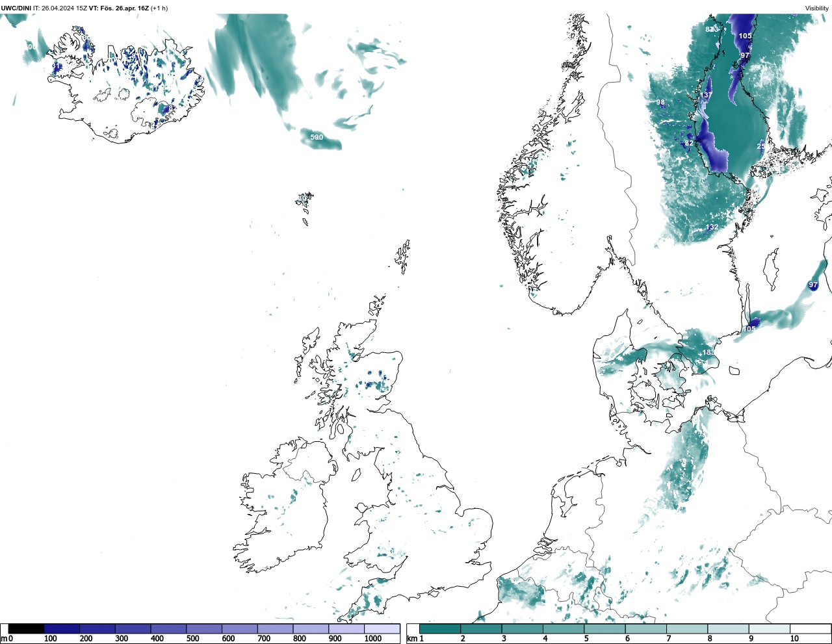
Task: Click the '500' tick label on metre scale
Action: pyautogui.click(x=193, y=639)
